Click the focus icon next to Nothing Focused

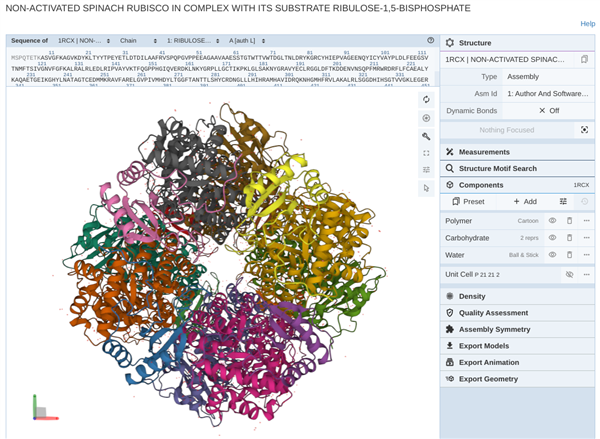(584, 130)
